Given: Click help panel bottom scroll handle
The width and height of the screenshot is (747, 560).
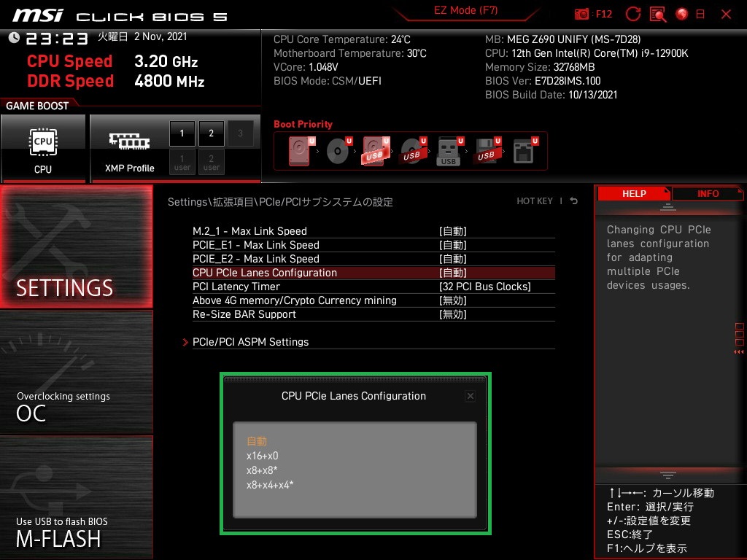Looking at the screenshot, I should pos(668,475).
